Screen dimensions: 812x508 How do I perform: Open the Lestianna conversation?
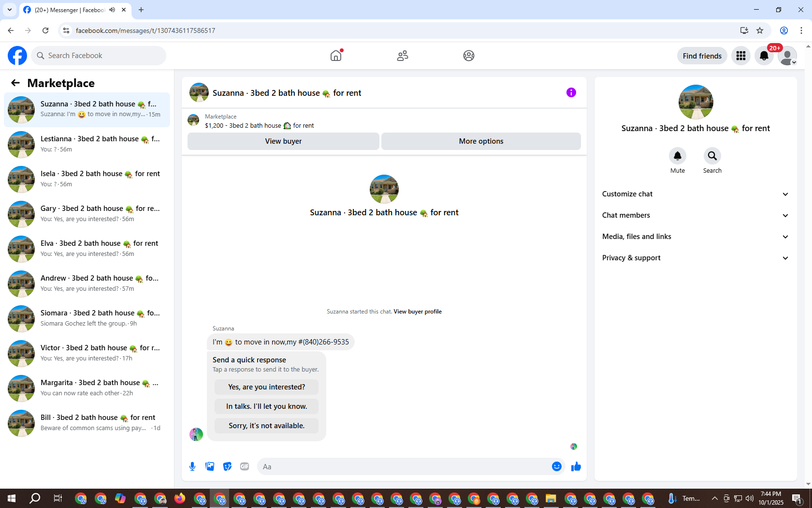click(x=87, y=144)
